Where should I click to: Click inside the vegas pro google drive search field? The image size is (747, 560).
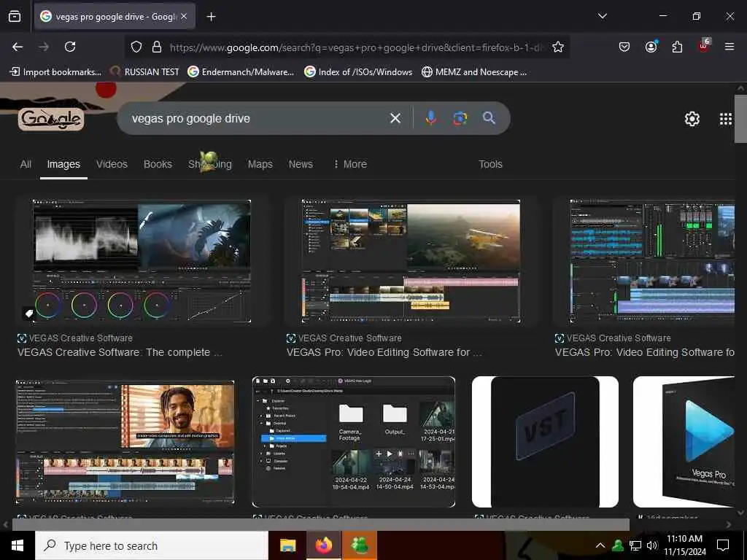[258, 119]
